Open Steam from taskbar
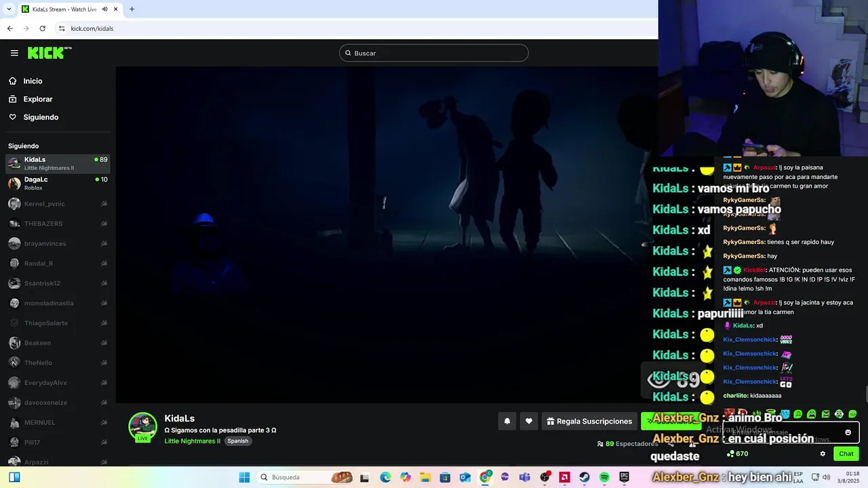This screenshot has width=868, height=488. [x=584, y=477]
